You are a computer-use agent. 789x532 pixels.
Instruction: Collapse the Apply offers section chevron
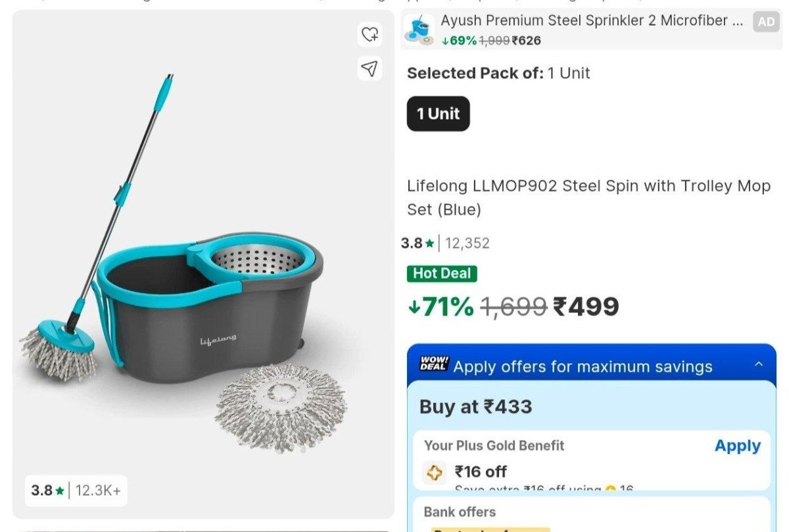(759, 364)
